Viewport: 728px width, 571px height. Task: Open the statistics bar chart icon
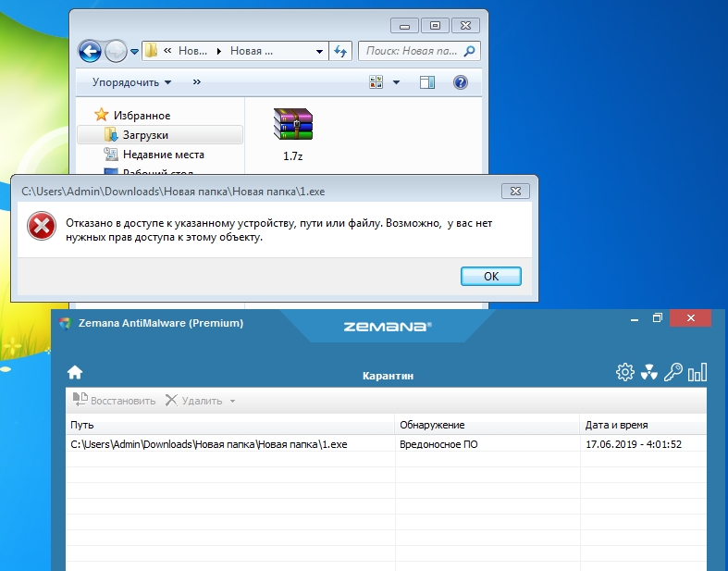pyautogui.click(x=697, y=372)
